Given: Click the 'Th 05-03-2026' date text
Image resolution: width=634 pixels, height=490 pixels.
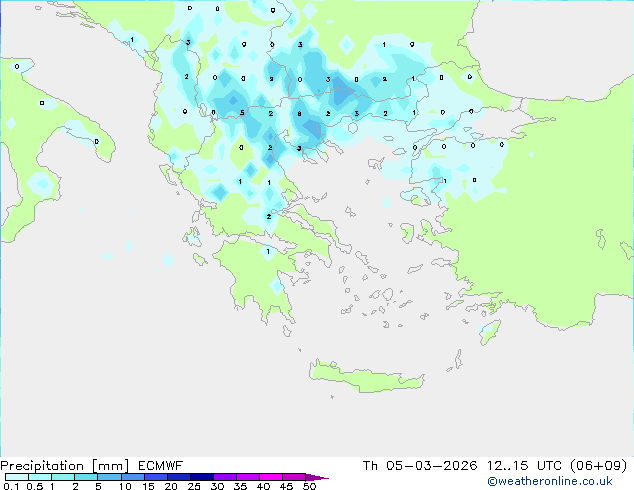Looking at the screenshot, I should coord(420,465).
